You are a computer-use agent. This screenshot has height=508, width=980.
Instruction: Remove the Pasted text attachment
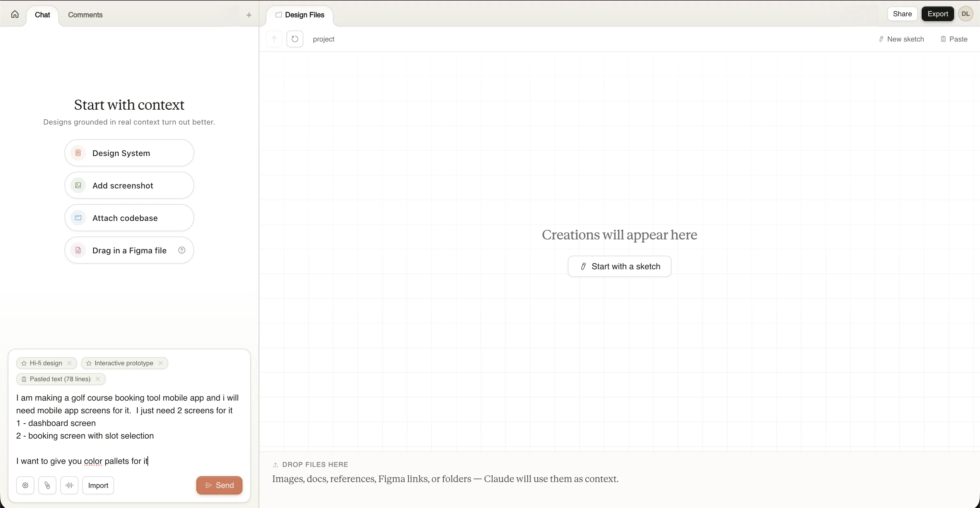pos(98,379)
